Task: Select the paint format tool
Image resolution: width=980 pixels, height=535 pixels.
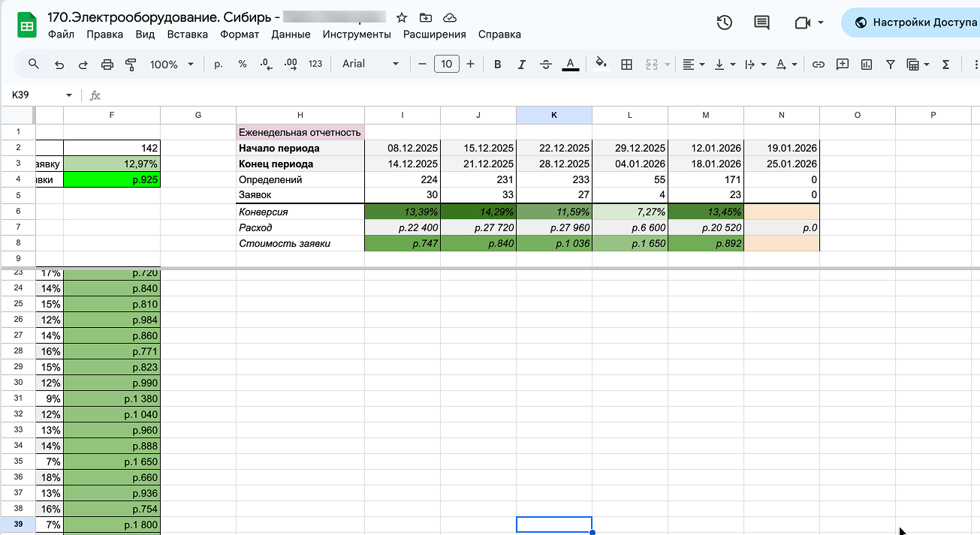Action: click(131, 65)
